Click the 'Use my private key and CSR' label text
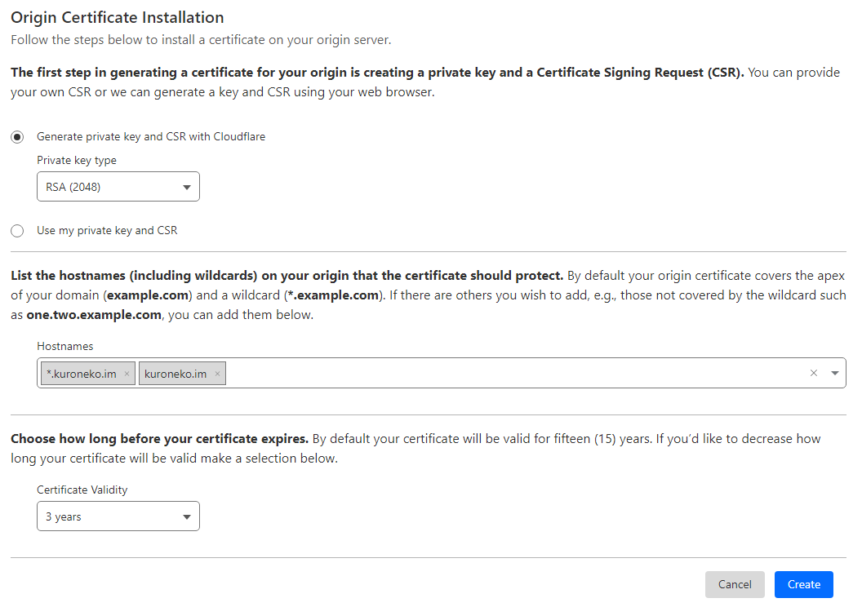Viewport: 862px width, 616px height. [x=107, y=231]
